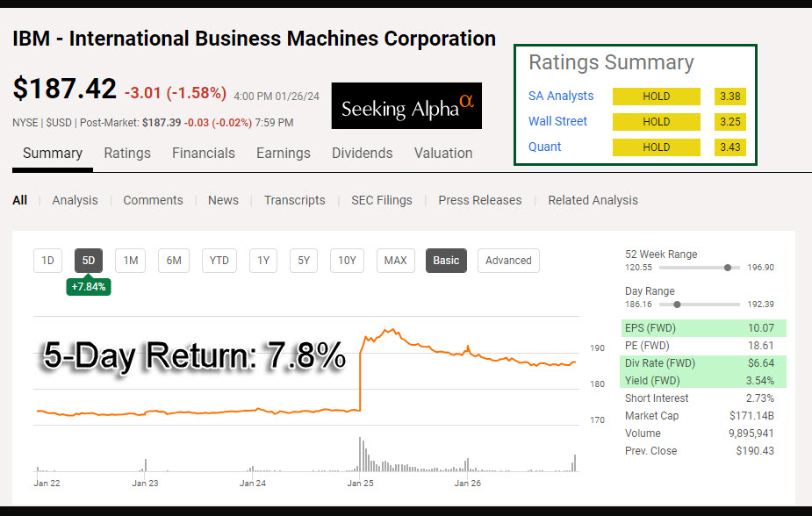Click the Quant HOLD rating badge
The width and height of the screenshot is (812, 516).
point(656,147)
